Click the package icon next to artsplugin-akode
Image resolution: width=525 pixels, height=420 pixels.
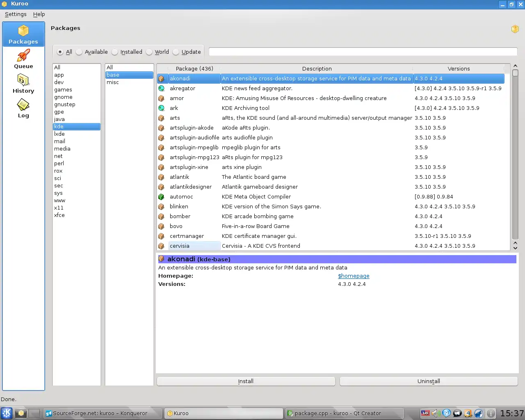pos(161,128)
